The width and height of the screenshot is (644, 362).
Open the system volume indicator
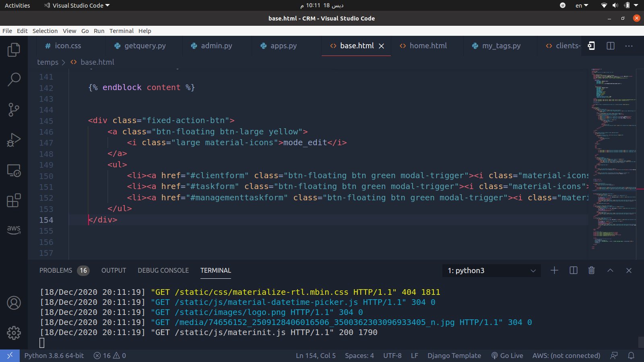tap(615, 6)
